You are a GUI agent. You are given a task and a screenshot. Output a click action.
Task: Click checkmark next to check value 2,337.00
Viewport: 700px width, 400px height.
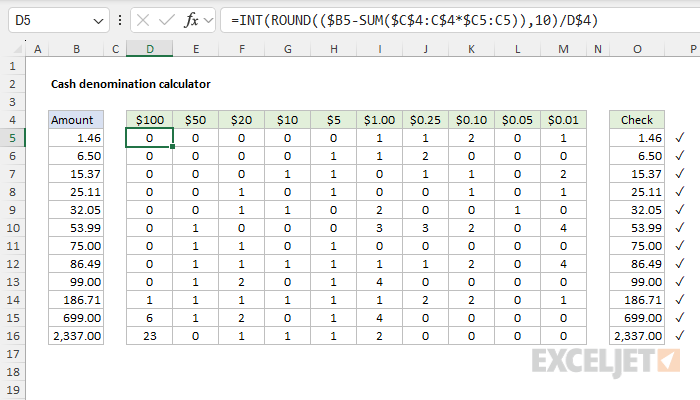[x=679, y=335]
